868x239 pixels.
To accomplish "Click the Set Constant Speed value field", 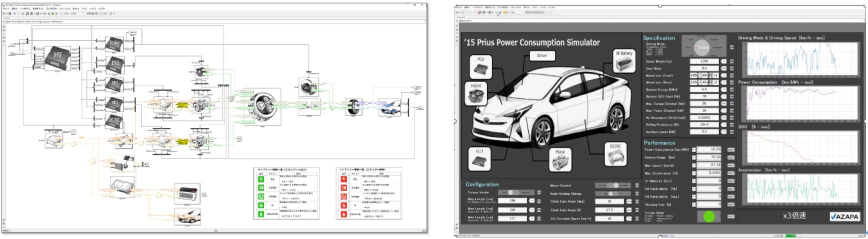I will (609, 218).
